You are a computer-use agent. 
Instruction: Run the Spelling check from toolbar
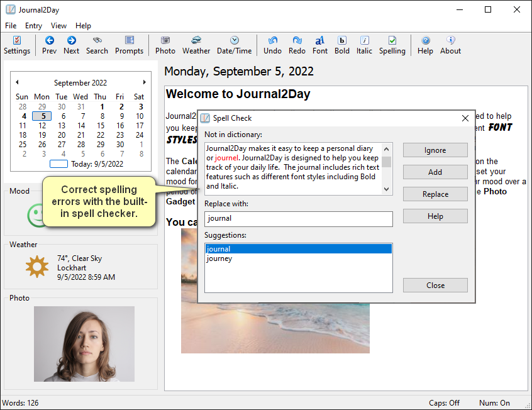392,45
